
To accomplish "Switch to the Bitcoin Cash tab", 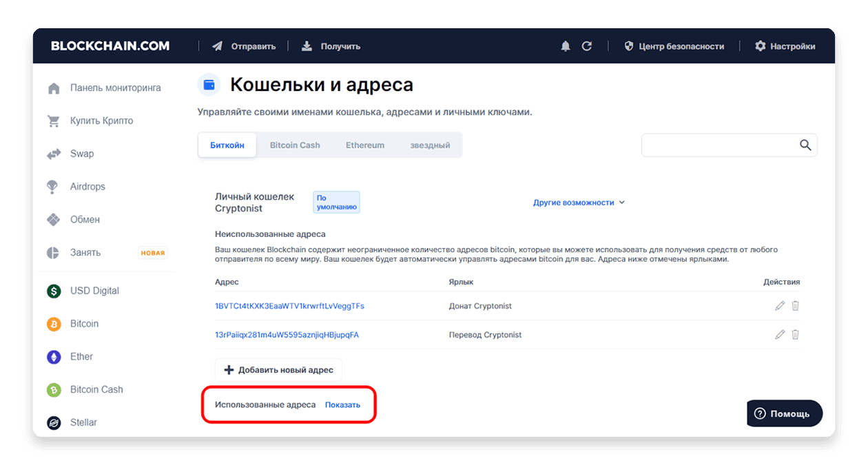I will [x=295, y=145].
